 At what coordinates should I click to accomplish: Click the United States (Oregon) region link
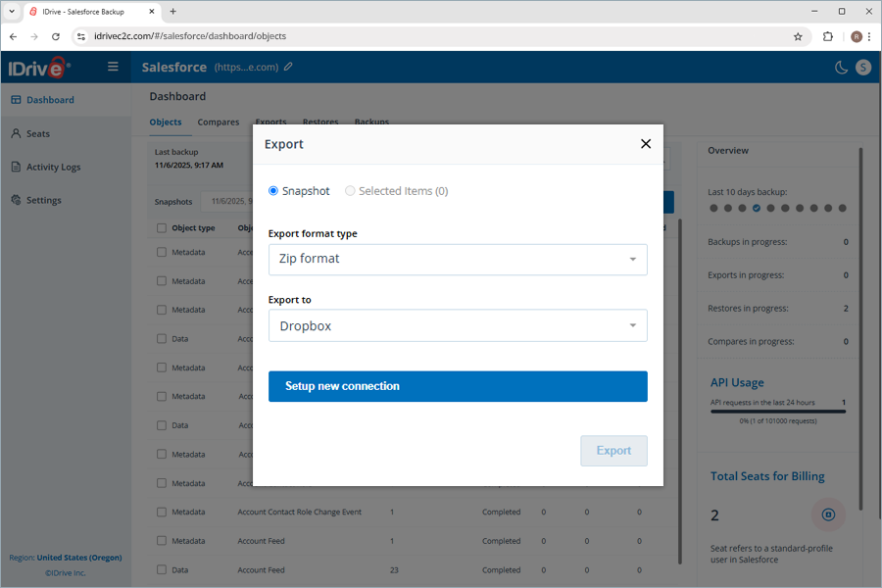pos(79,558)
